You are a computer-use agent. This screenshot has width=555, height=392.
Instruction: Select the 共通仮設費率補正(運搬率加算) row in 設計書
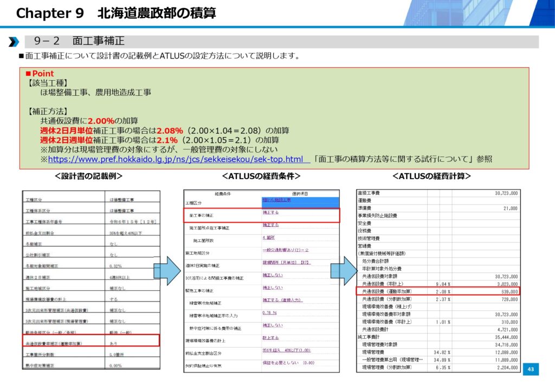point(91,341)
